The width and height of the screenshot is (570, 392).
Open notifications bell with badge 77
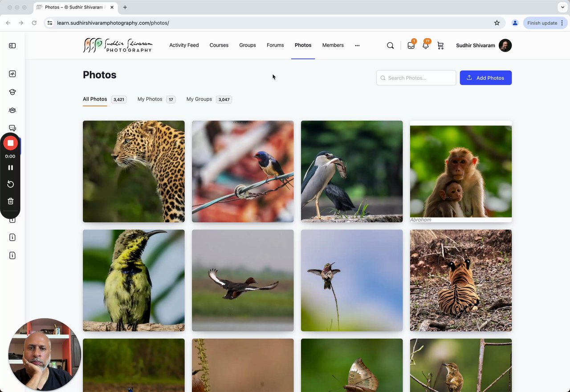[426, 45]
